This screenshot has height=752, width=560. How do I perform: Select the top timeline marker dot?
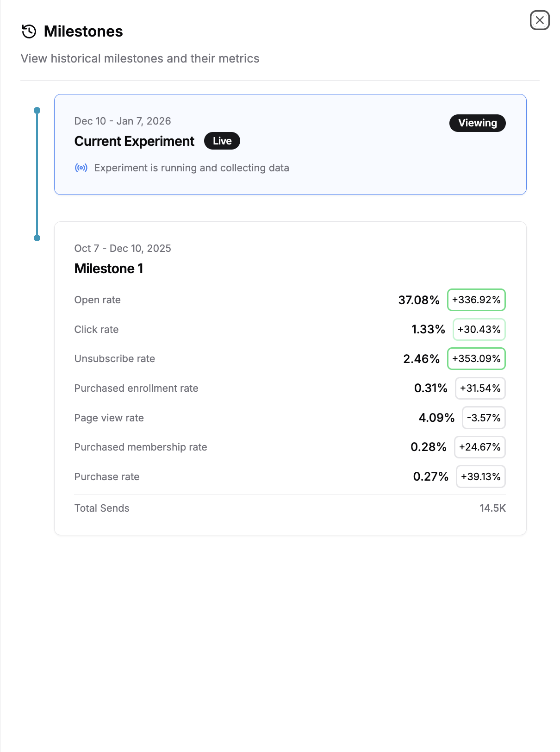pos(37,110)
